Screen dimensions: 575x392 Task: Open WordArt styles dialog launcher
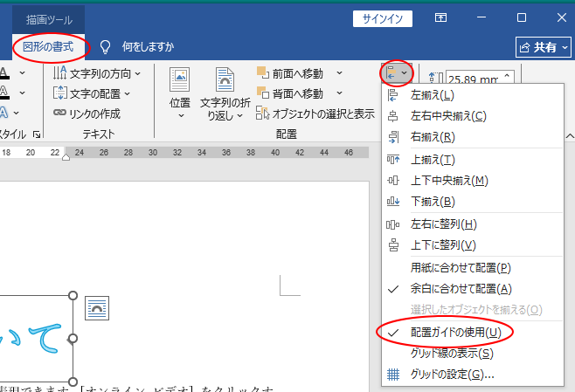tap(37, 134)
